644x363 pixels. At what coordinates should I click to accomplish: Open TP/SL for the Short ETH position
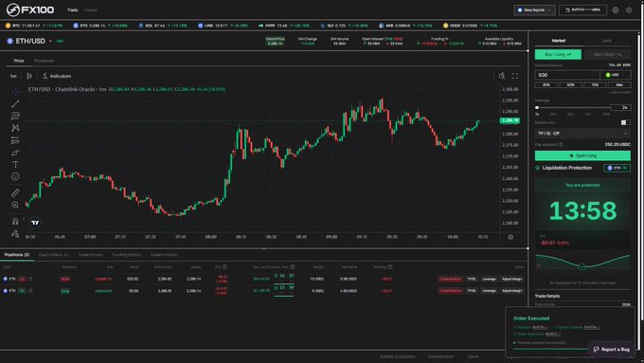(472, 279)
